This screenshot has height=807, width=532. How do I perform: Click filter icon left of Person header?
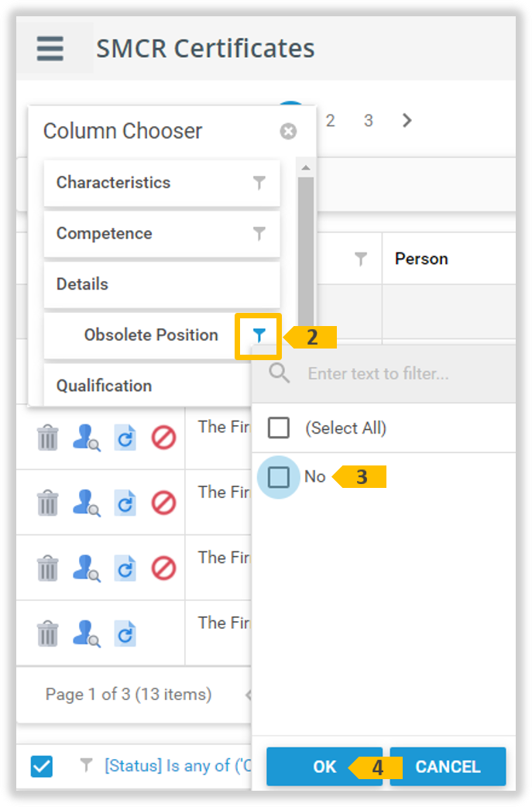(361, 259)
